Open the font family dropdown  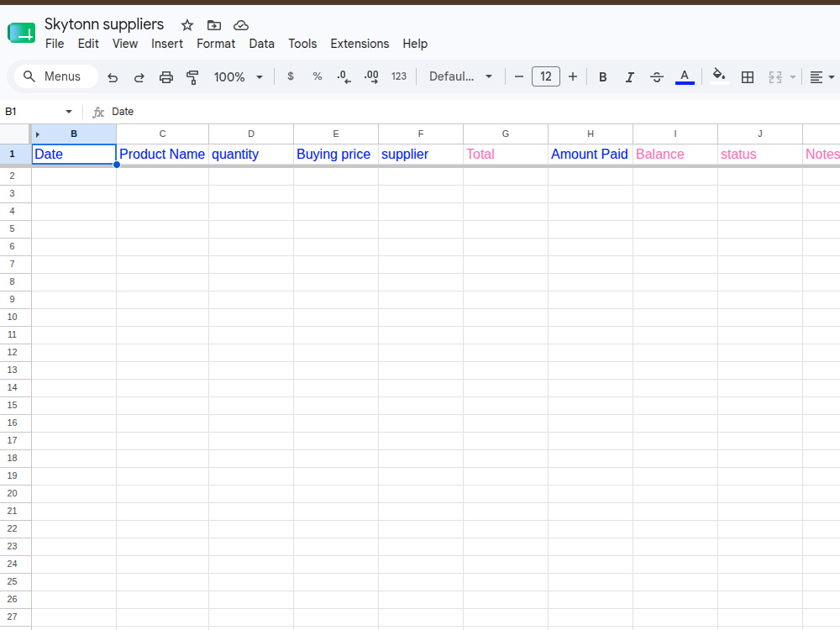pyautogui.click(x=460, y=76)
